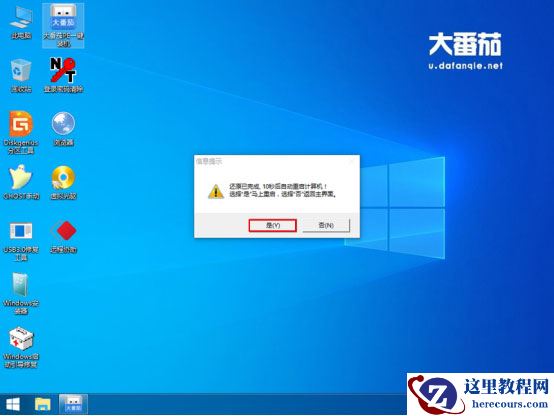
Task: Open the USB3.0 tool desktop icon
Action: coord(21,241)
